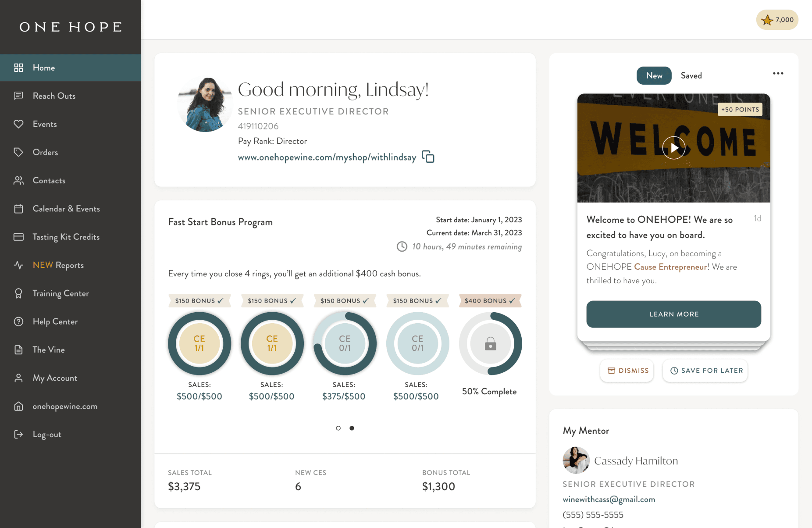Open Events via the heart icon

[18, 124]
